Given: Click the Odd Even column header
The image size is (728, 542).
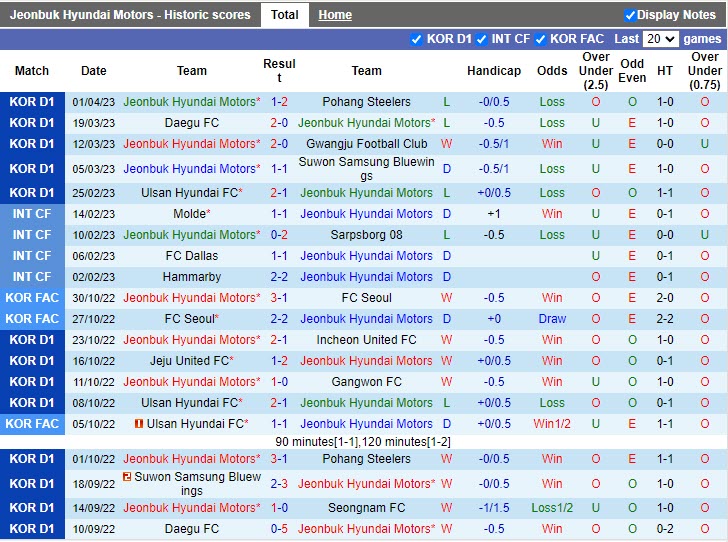Looking at the screenshot, I should 632,71.
